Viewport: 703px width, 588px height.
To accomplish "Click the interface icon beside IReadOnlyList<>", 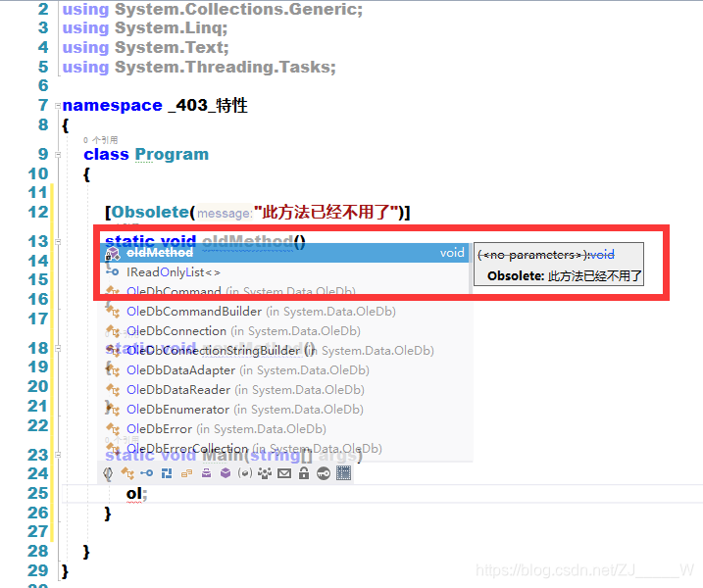I will click(113, 272).
